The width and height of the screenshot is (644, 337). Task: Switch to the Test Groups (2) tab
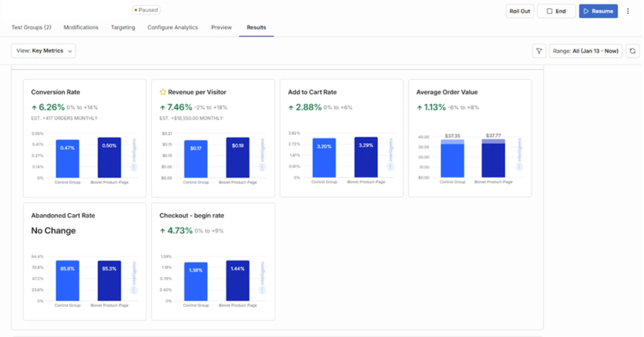tap(31, 27)
